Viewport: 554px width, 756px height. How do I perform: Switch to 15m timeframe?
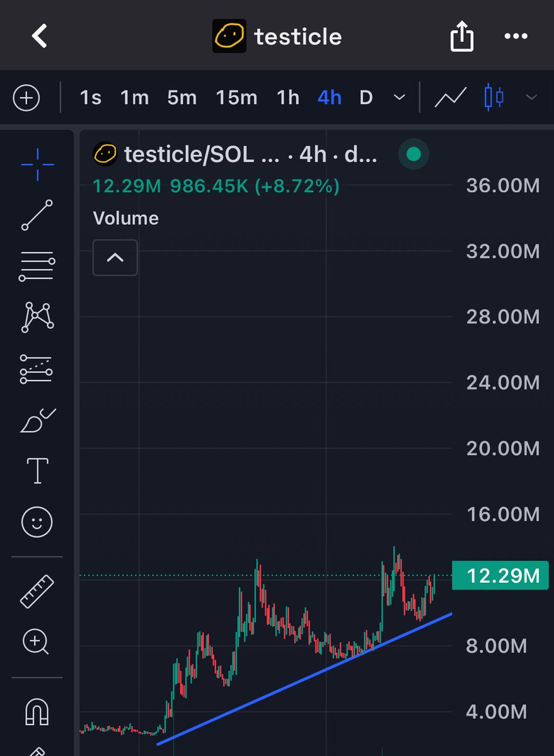[236, 98]
